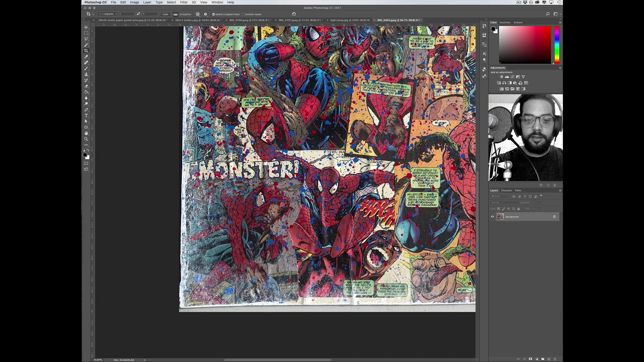
Task: Select the Move tool
Action: 86,27
